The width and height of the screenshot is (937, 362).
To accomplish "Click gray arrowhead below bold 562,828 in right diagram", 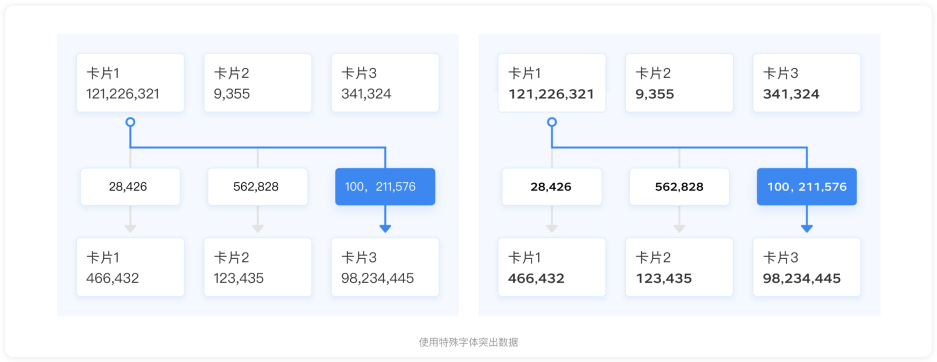I will coord(679,229).
